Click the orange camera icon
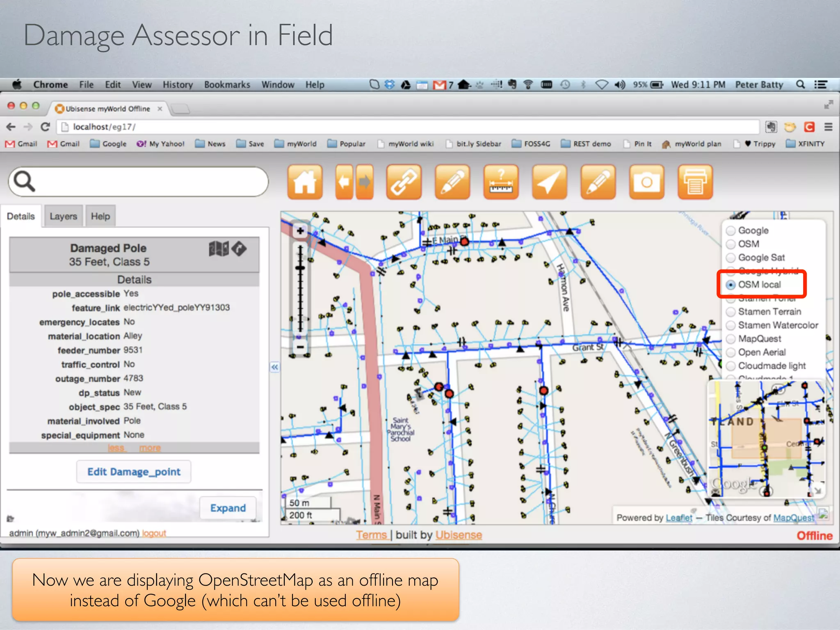This screenshot has height=630, width=840. [x=646, y=182]
